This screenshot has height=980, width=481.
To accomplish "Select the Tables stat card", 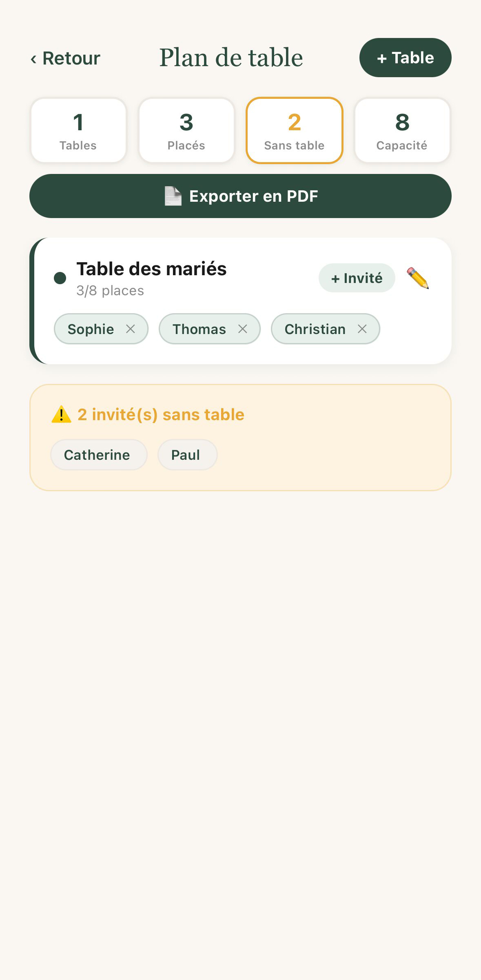I will [78, 130].
